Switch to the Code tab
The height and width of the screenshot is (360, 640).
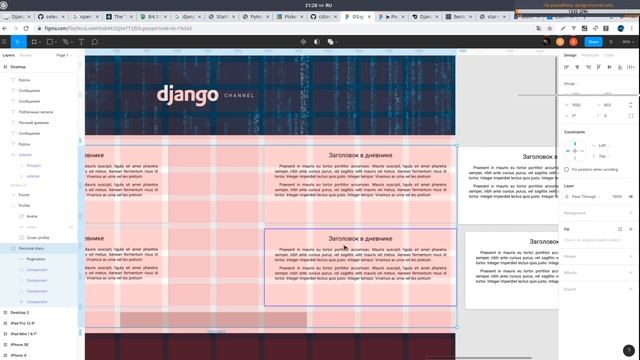click(609, 55)
